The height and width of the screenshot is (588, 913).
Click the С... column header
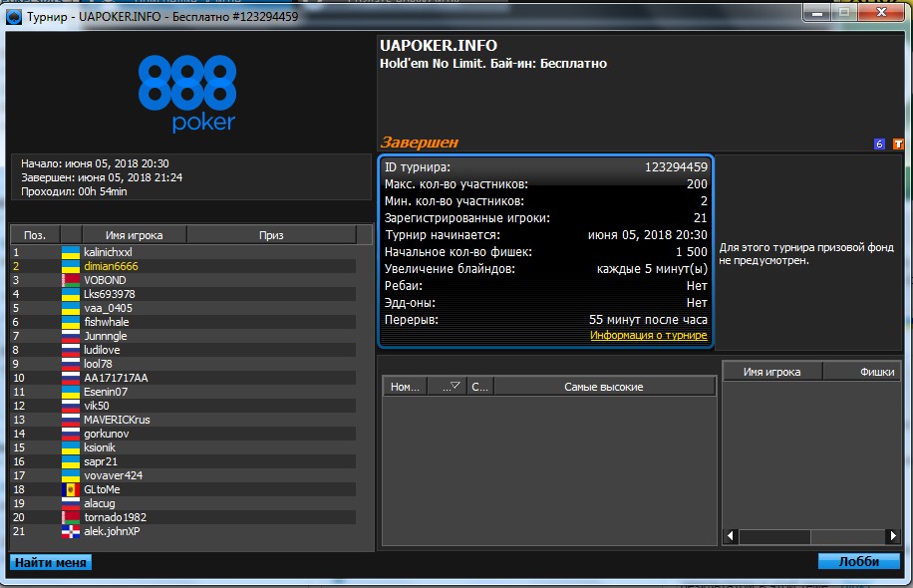[x=480, y=387]
